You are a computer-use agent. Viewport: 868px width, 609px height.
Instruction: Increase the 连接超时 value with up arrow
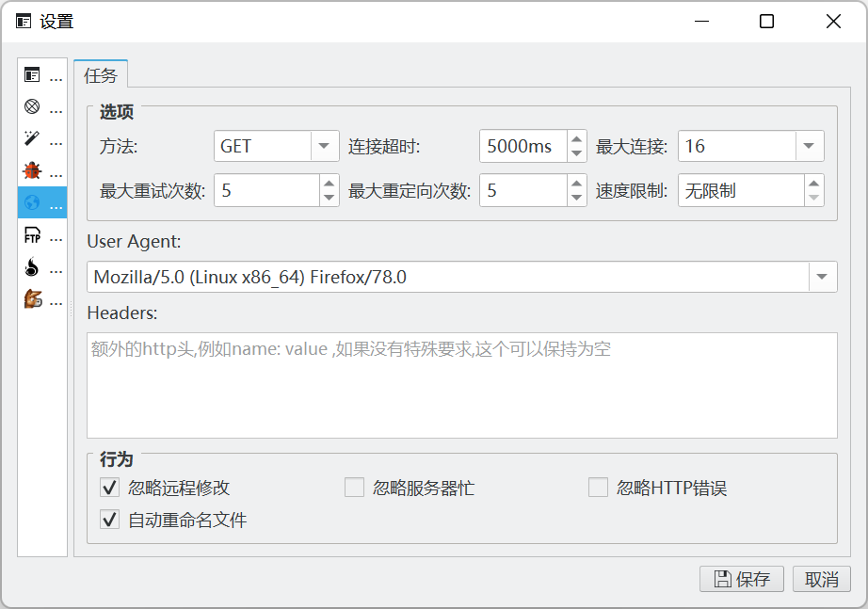(576, 138)
